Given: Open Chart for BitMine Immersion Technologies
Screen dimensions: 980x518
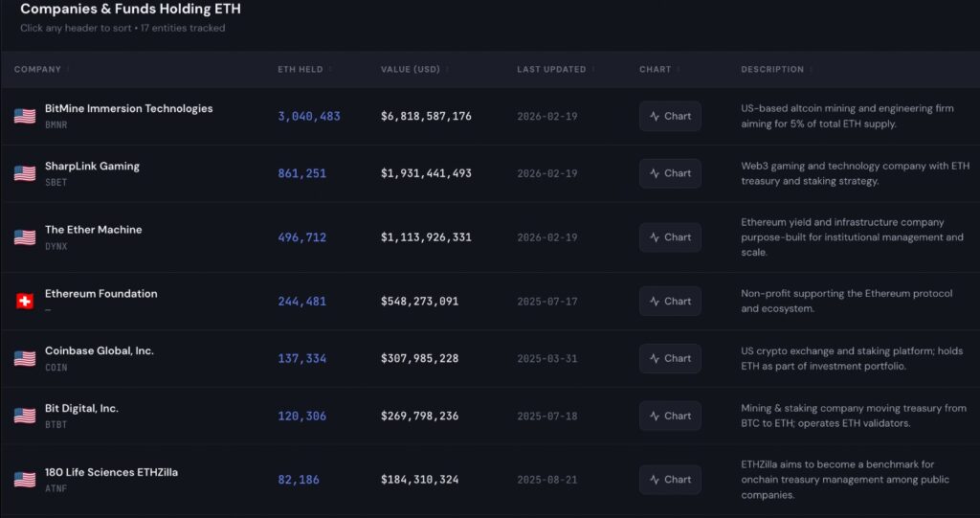Looking at the screenshot, I should [670, 117].
